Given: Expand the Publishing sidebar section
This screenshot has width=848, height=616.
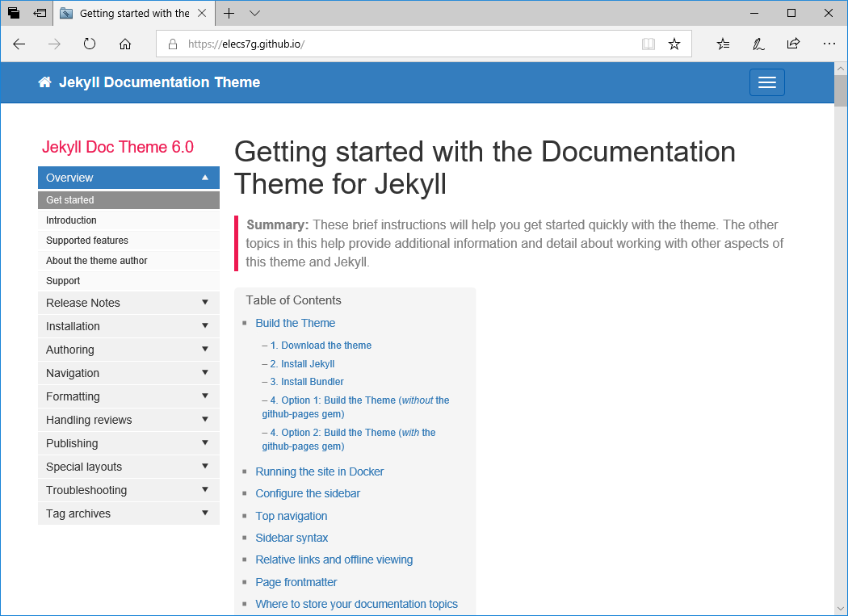Looking at the screenshot, I should point(128,443).
